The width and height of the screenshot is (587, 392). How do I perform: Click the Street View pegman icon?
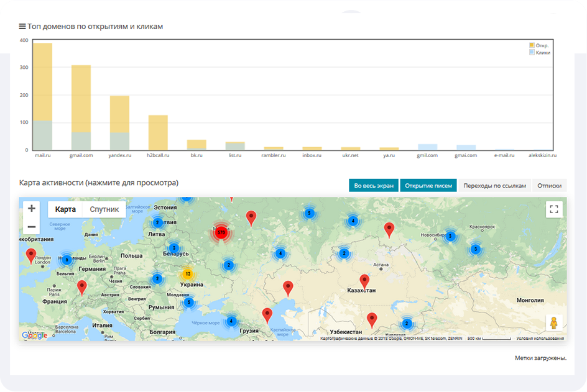[553, 324]
